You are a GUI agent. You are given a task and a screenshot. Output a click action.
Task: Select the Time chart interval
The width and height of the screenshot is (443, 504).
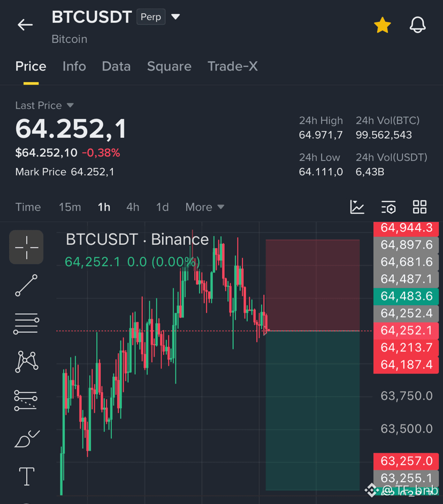click(28, 207)
